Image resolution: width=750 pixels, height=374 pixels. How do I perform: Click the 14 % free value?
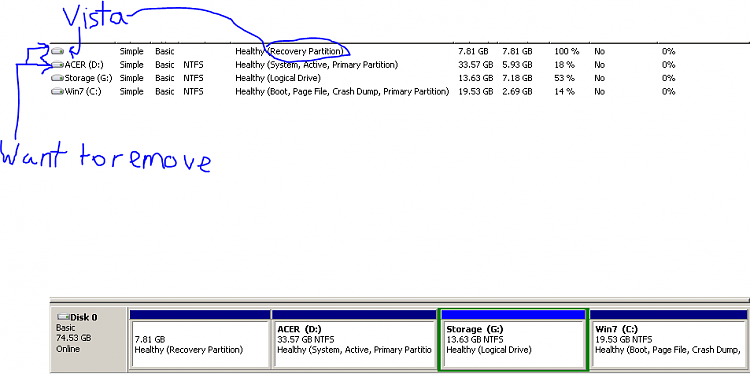(x=564, y=91)
